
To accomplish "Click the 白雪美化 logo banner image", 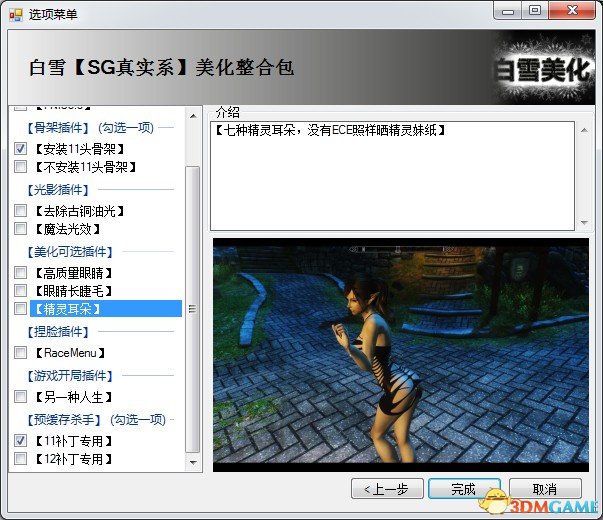I will coord(543,67).
